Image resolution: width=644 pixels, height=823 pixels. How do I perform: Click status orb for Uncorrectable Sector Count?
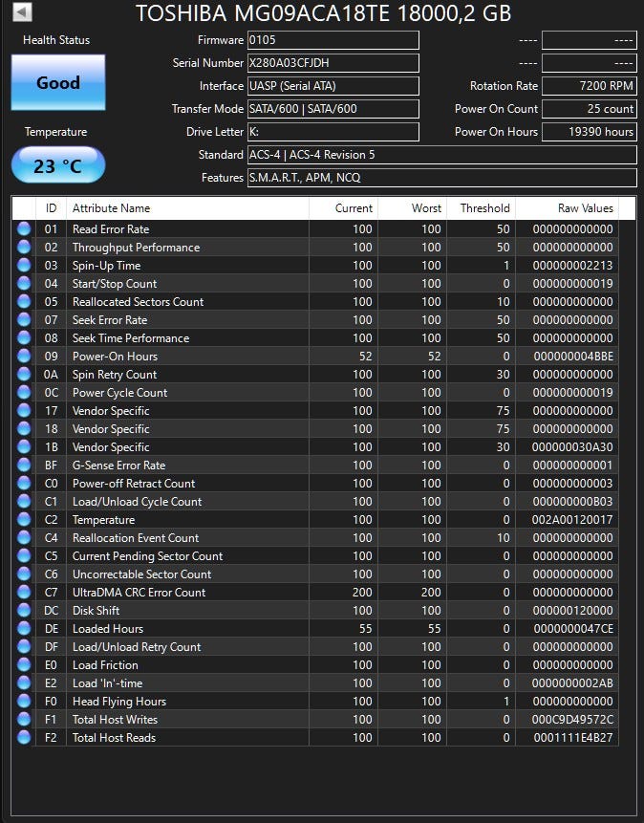24,574
